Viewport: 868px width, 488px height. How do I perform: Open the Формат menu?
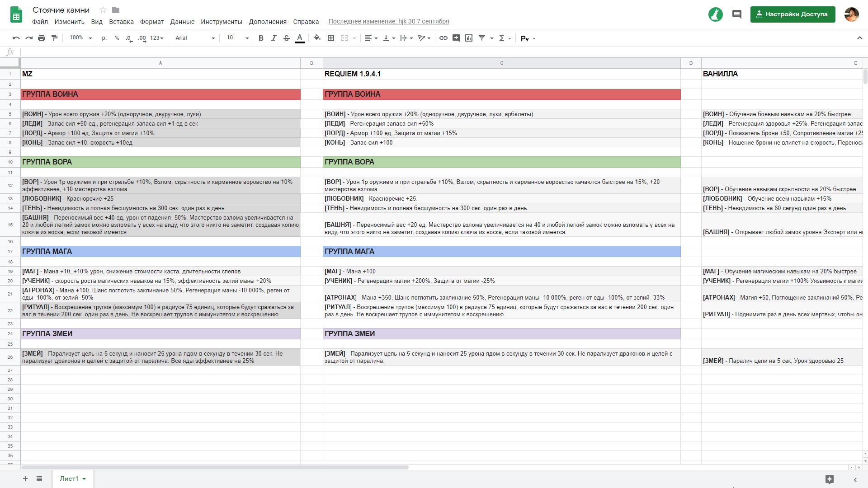(x=151, y=22)
